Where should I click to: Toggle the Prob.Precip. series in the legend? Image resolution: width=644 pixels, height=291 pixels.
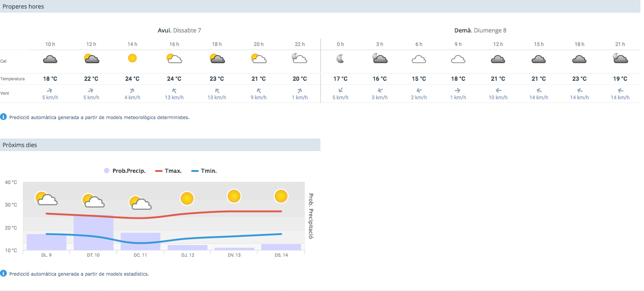click(x=124, y=171)
